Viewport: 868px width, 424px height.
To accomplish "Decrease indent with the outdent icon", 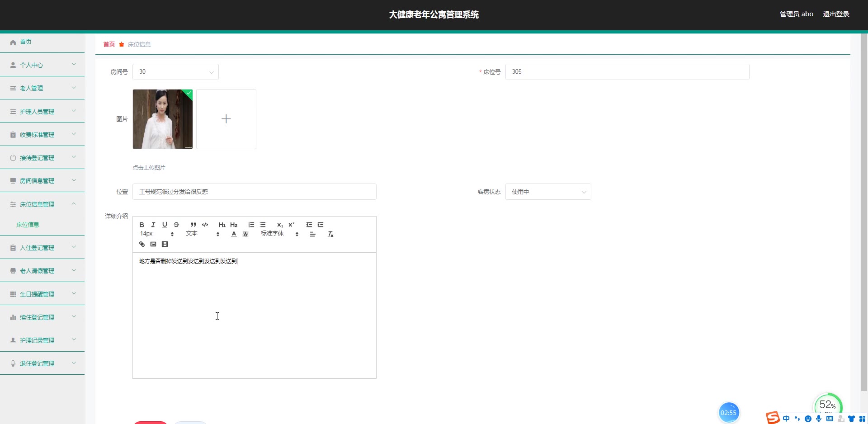I will (309, 225).
